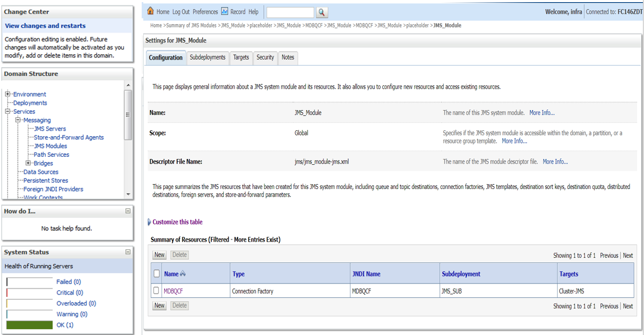Open Preferences from the toolbar

pos(206,12)
